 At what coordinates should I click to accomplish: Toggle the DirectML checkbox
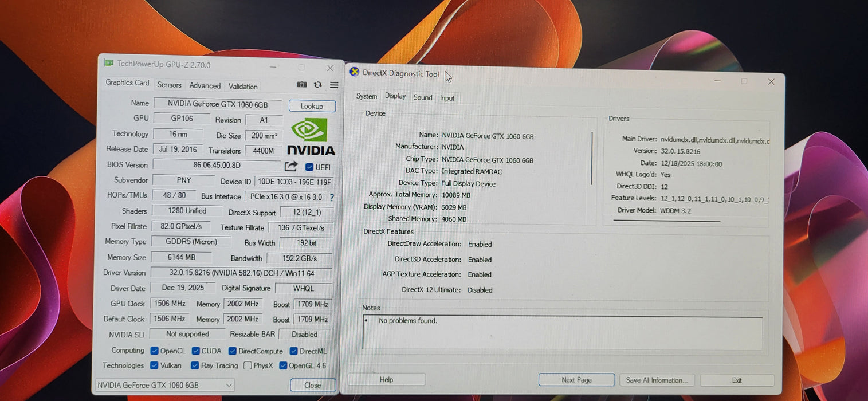293,351
